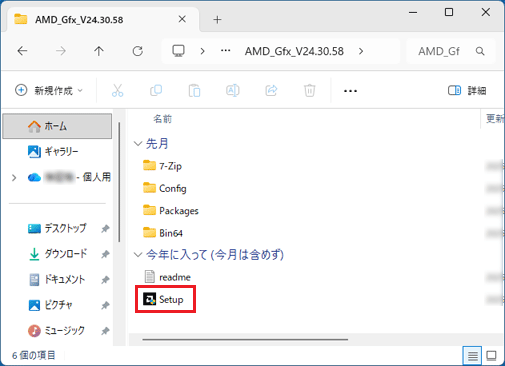Click the Copy icon in toolbar
The width and height of the screenshot is (505, 366).
[x=156, y=90]
